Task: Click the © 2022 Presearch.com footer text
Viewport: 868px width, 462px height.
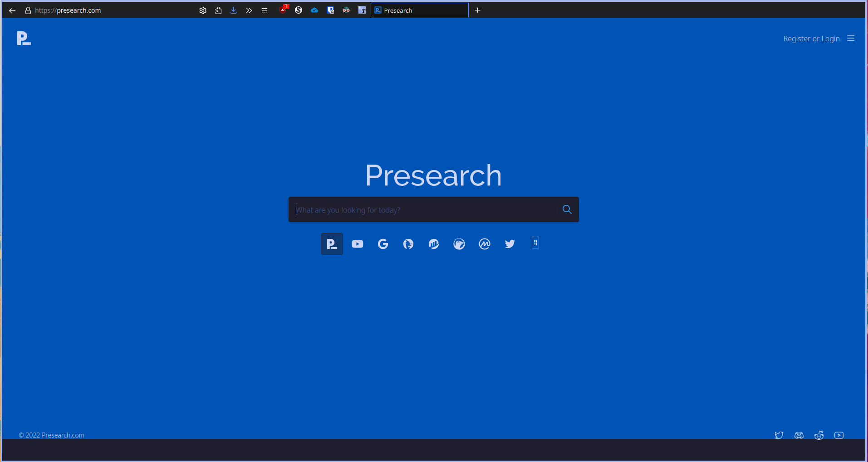Action: (52, 435)
